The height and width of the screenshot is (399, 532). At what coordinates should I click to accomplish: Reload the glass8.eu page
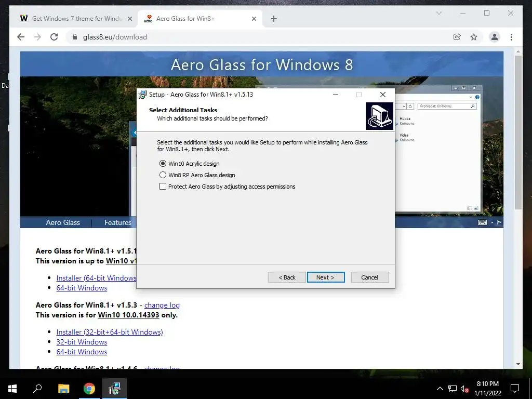pyautogui.click(x=54, y=37)
